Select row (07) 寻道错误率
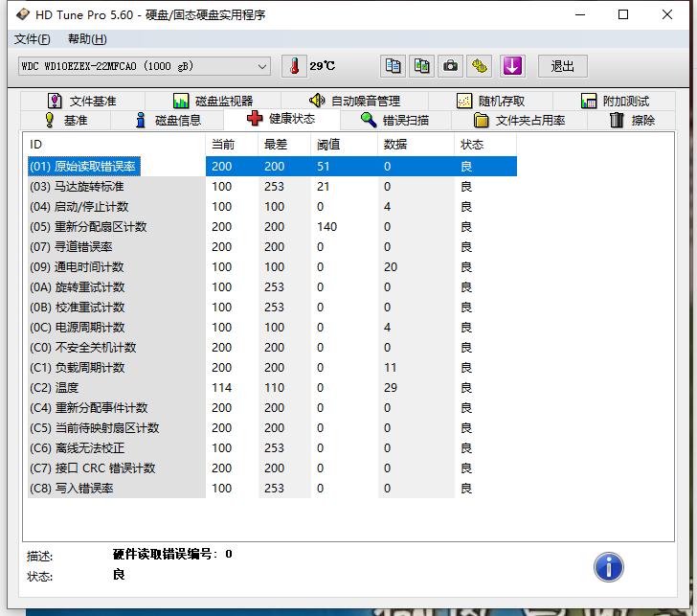This screenshot has width=697, height=616. (x=272, y=247)
